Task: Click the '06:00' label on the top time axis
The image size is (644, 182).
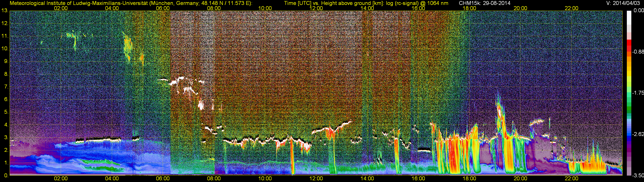Action: click(x=163, y=8)
